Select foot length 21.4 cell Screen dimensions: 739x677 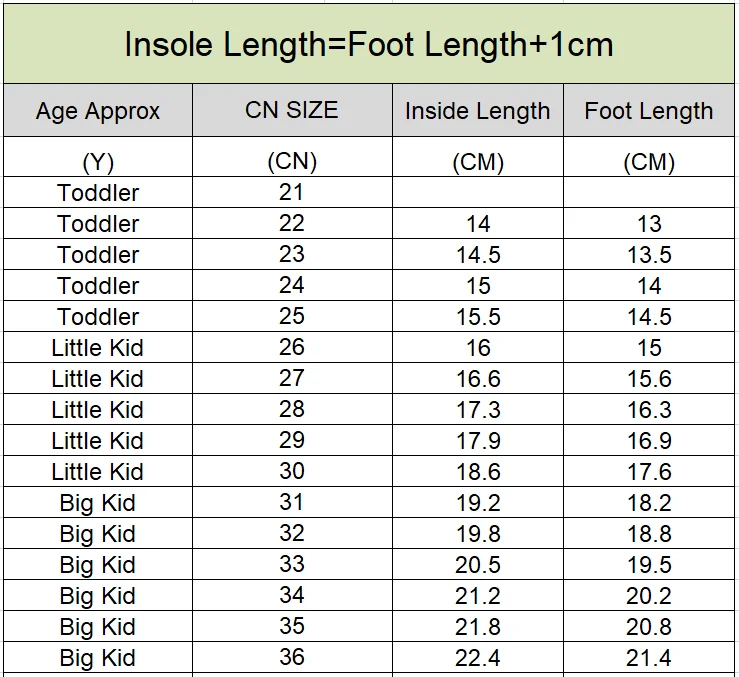click(649, 657)
